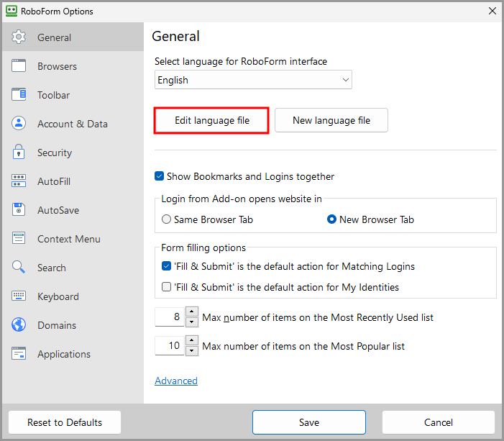Screen dimensions: 504x441
Task: Select the AutoFill section
Action: [x=73, y=181]
